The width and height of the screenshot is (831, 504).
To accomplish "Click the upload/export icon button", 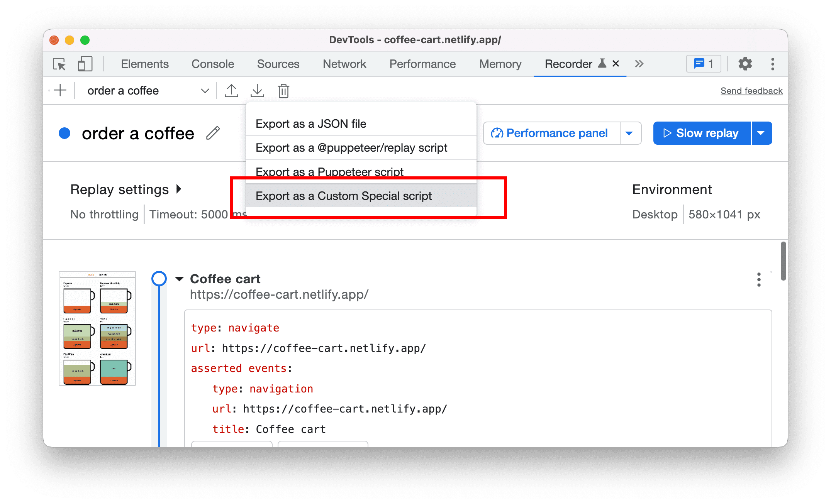I will tap(231, 90).
